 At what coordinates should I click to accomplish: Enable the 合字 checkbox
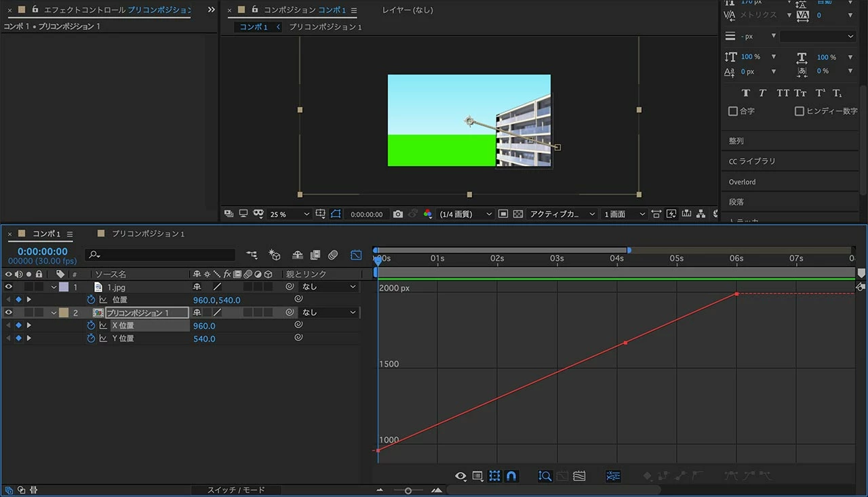click(x=732, y=111)
